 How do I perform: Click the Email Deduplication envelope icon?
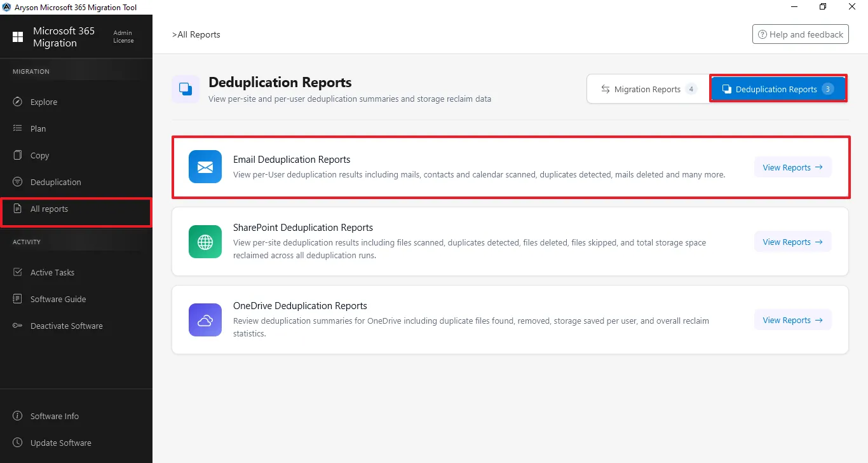coord(205,167)
